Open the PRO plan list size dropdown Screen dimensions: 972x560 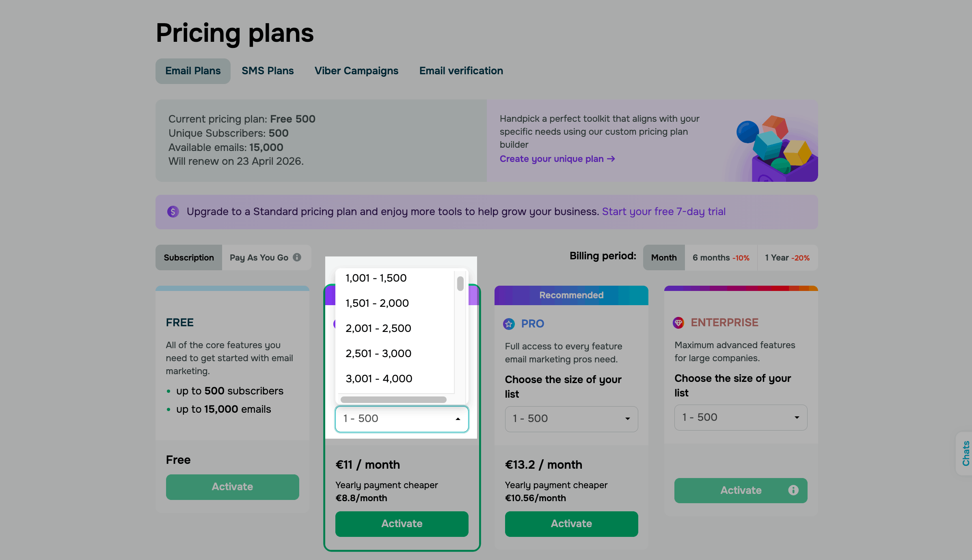point(571,419)
